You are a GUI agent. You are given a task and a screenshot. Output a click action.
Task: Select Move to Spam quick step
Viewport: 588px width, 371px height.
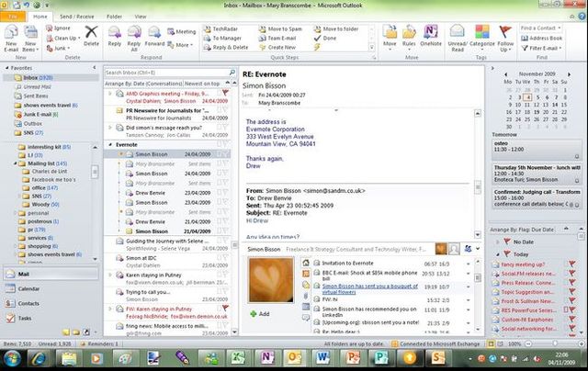[280, 28]
